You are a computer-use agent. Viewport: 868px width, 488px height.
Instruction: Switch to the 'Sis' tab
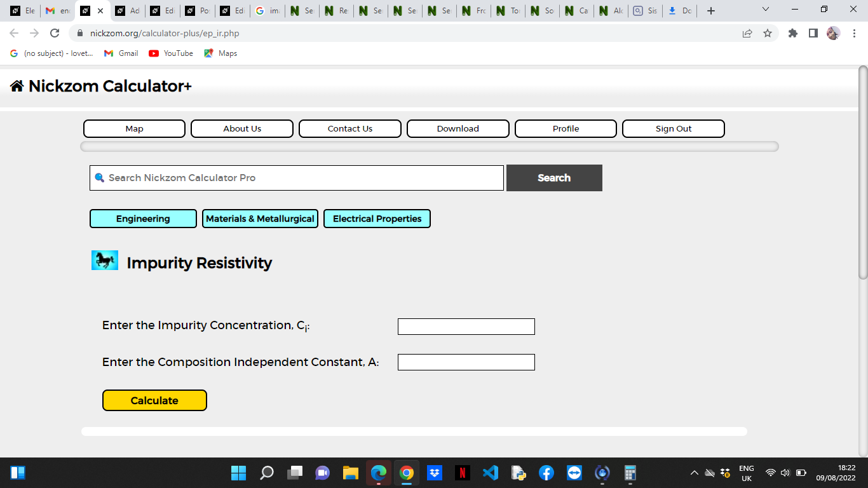[645, 11]
